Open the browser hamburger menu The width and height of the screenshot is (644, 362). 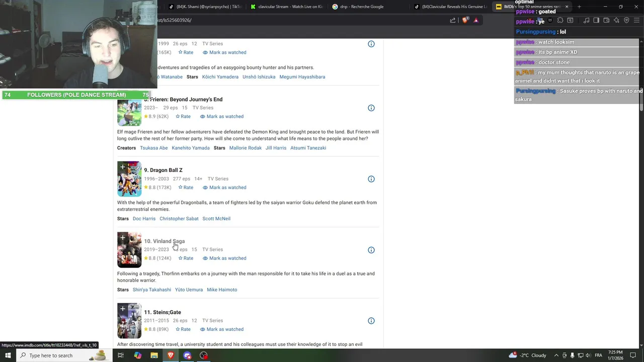[x=637, y=20]
